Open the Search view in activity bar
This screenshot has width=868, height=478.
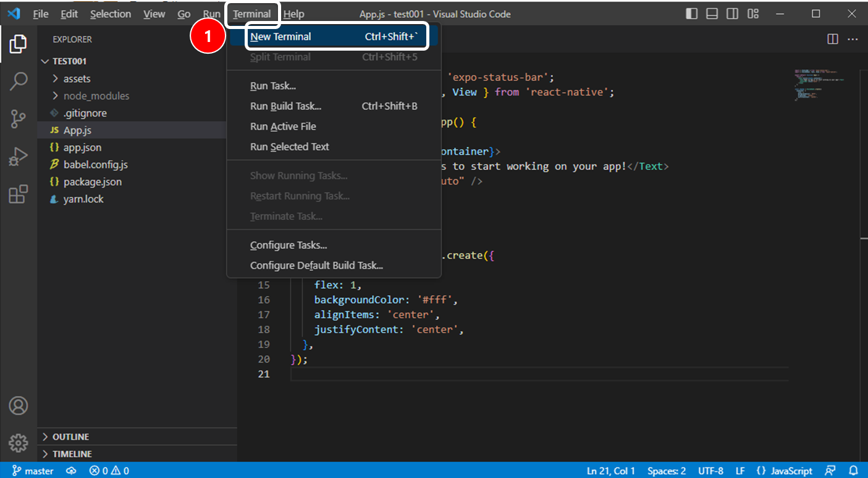(19, 82)
